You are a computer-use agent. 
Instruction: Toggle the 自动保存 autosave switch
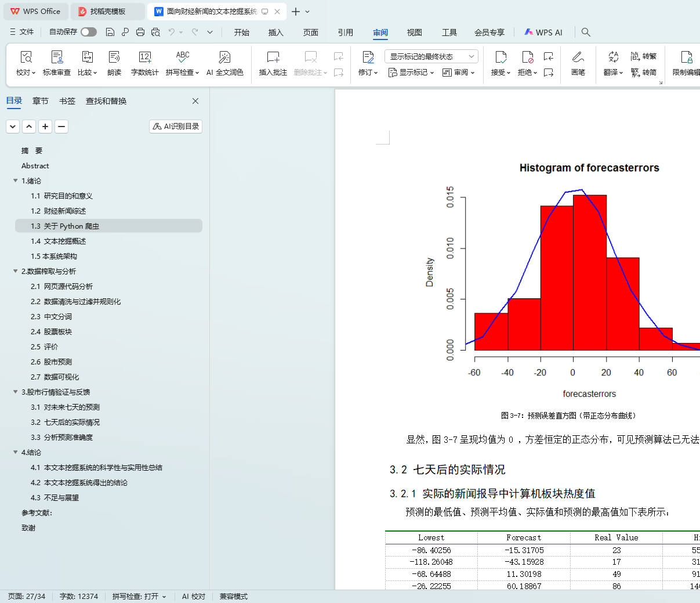[x=89, y=32]
